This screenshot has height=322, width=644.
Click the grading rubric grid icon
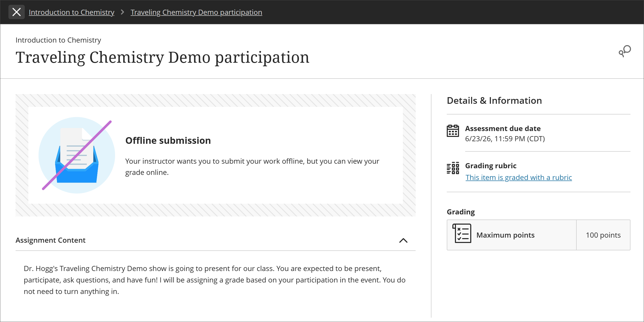tap(453, 168)
